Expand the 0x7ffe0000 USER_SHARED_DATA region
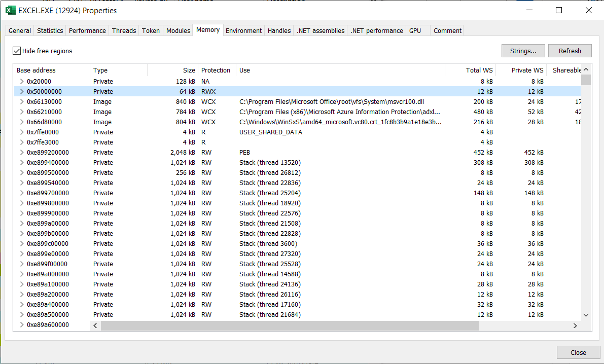604x364 pixels. (21, 132)
